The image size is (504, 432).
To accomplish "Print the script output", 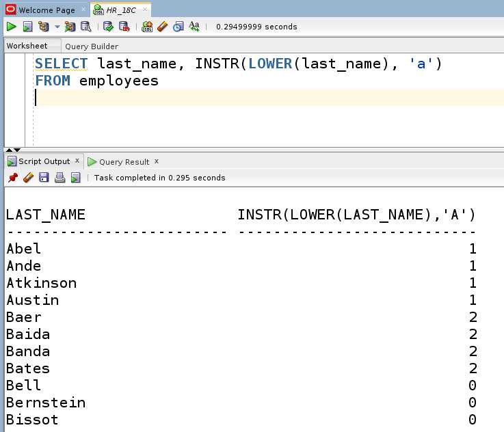I will tap(59, 178).
